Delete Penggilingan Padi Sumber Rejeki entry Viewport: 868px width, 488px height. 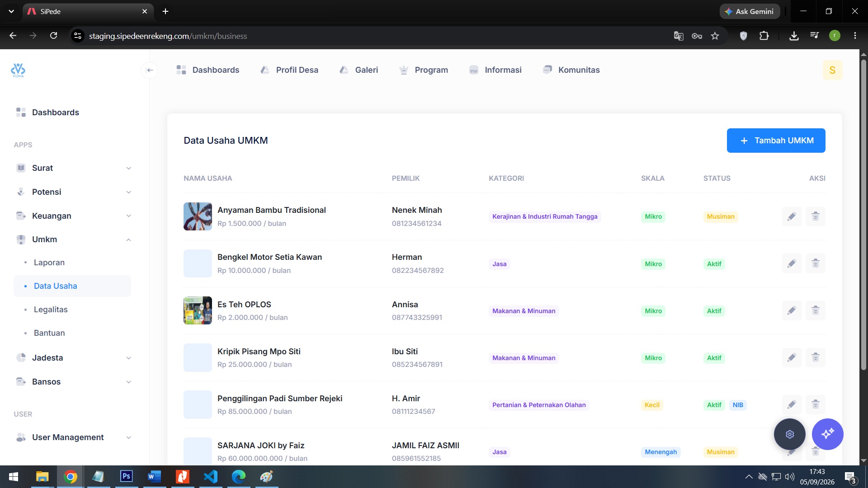[815, 404]
